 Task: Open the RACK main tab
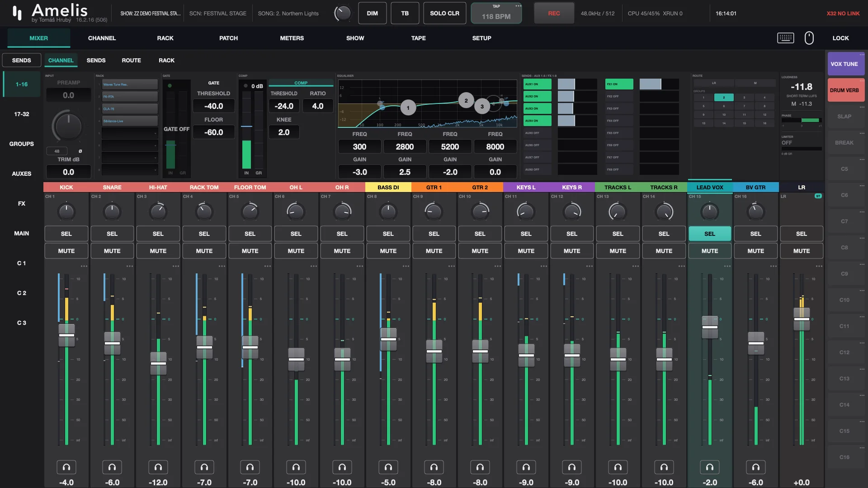(x=165, y=38)
